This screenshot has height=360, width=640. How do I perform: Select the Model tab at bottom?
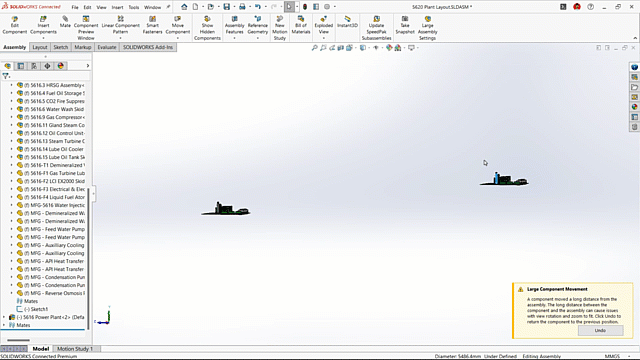click(40, 349)
